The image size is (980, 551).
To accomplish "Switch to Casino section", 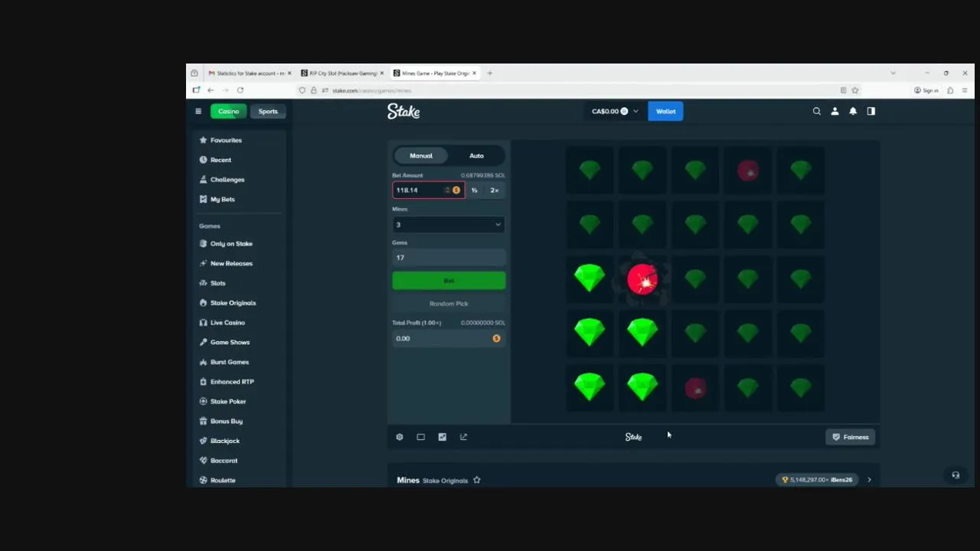I will pyautogui.click(x=228, y=111).
